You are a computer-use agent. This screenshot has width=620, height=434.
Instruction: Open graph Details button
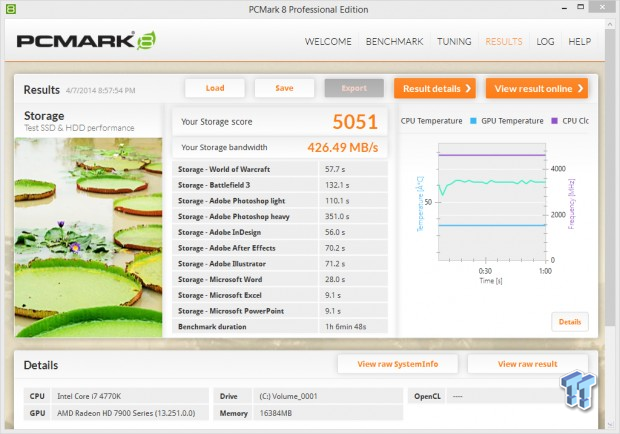[570, 322]
